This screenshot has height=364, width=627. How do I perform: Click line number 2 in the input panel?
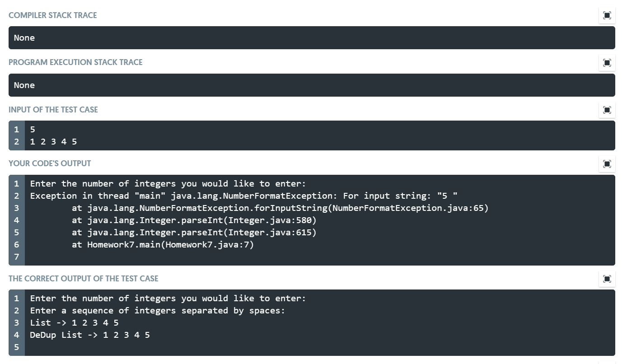pos(16,141)
